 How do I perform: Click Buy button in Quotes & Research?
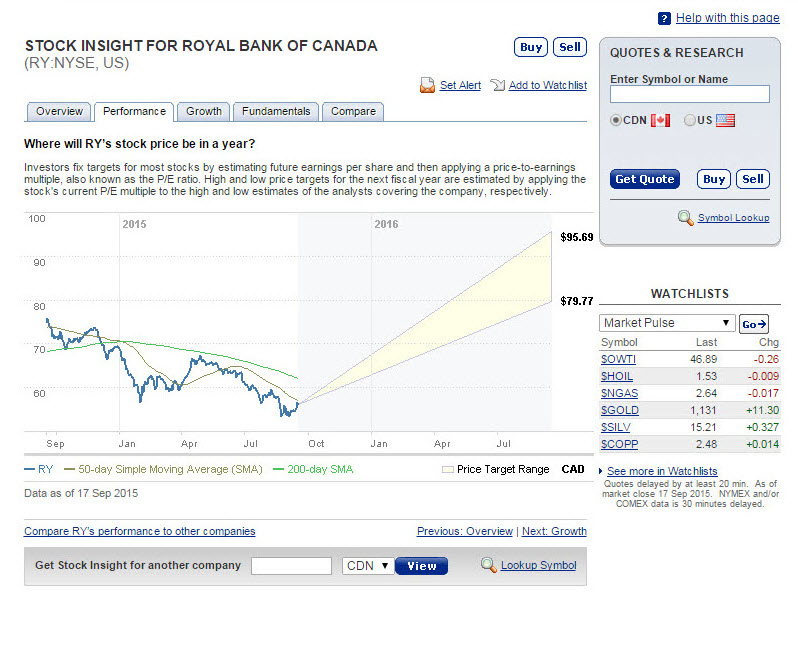tap(714, 179)
